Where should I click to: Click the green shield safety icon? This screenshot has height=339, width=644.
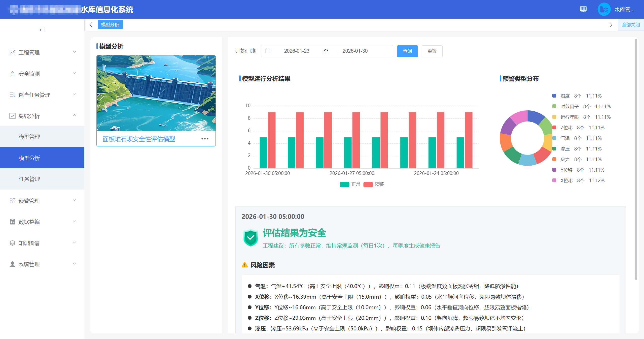point(251,237)
